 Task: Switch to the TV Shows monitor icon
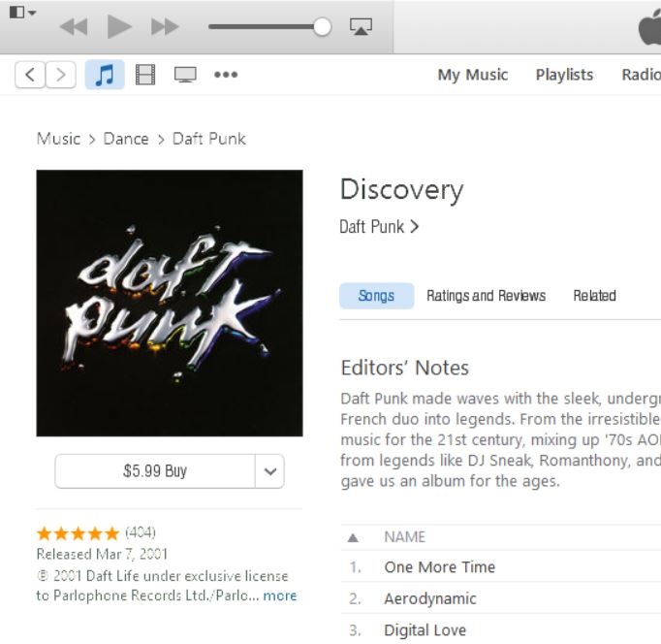coord(185,75)
